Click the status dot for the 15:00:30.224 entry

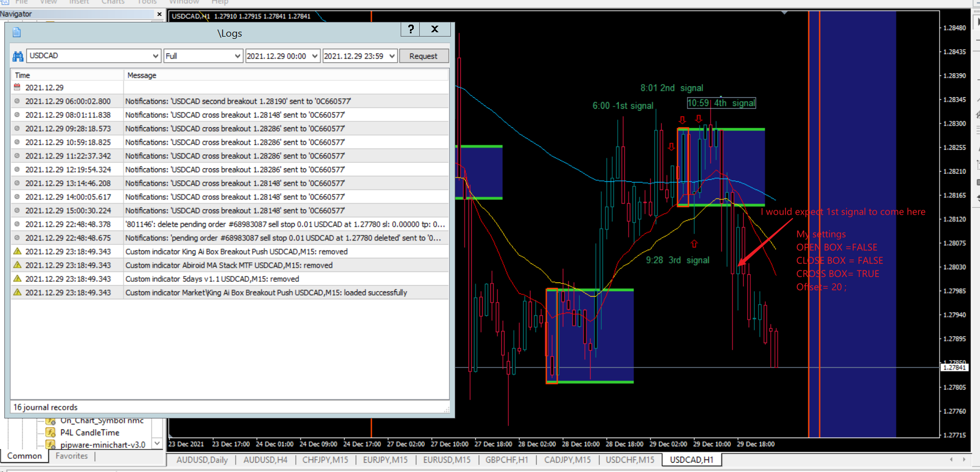[17, 210]
